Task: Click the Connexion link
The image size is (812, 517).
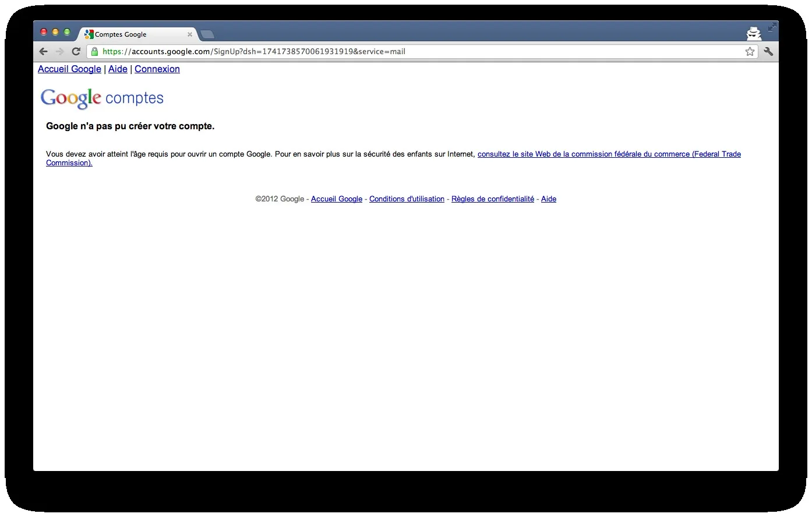Action: pyautogui.click(x=157, y=69)
